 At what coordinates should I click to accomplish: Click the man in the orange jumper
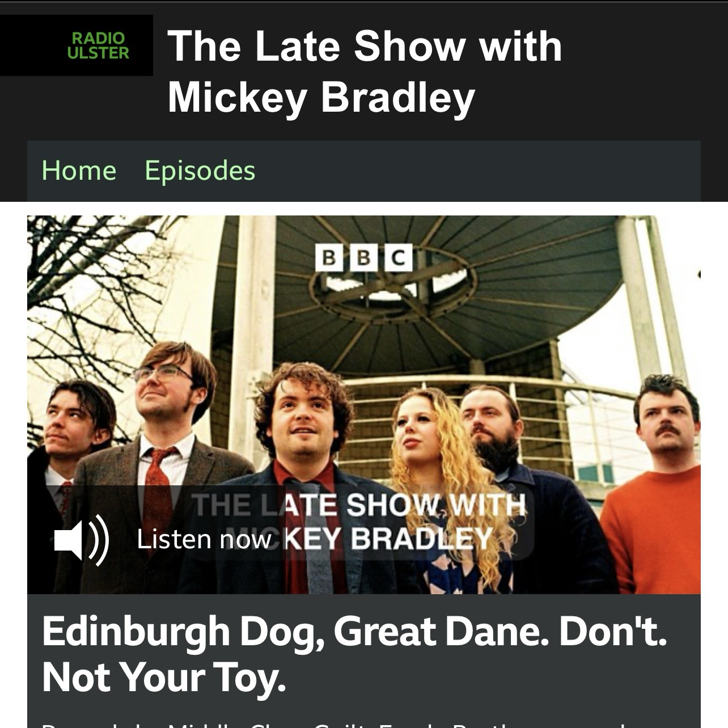click(x=652, y=482)
